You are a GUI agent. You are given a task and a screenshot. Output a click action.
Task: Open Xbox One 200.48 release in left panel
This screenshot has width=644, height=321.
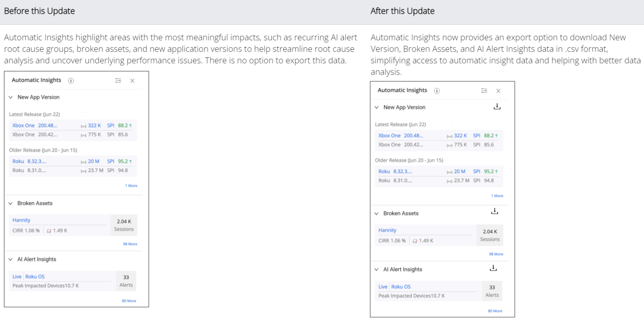point(35,125)
